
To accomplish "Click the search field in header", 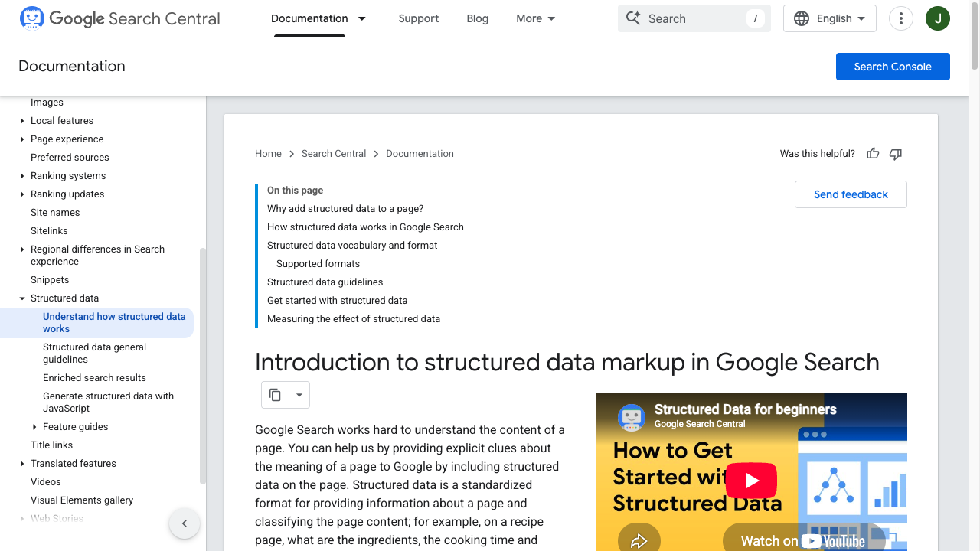I will 694,18.
